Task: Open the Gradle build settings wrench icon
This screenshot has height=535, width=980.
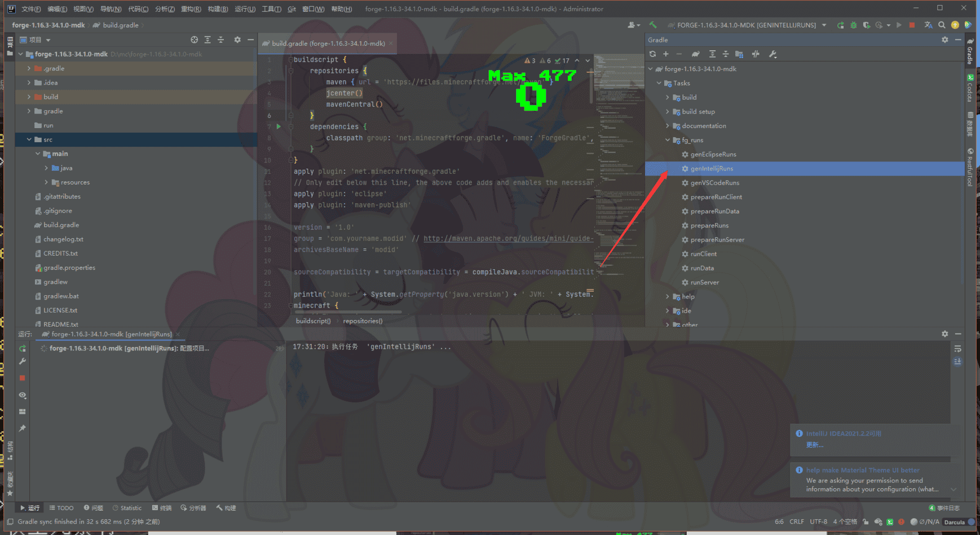Action: [x=772, y=54]
